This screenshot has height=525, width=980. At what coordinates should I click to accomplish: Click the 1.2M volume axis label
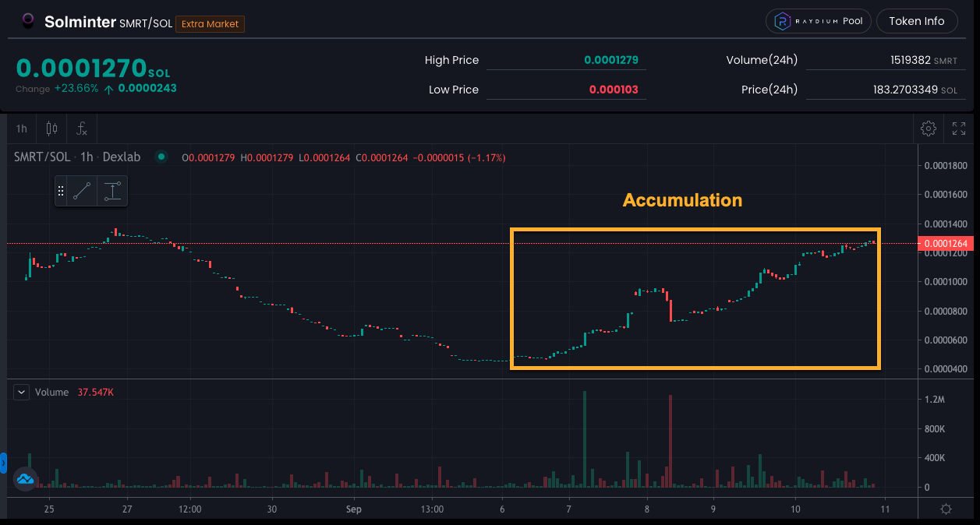coord(935,400)
